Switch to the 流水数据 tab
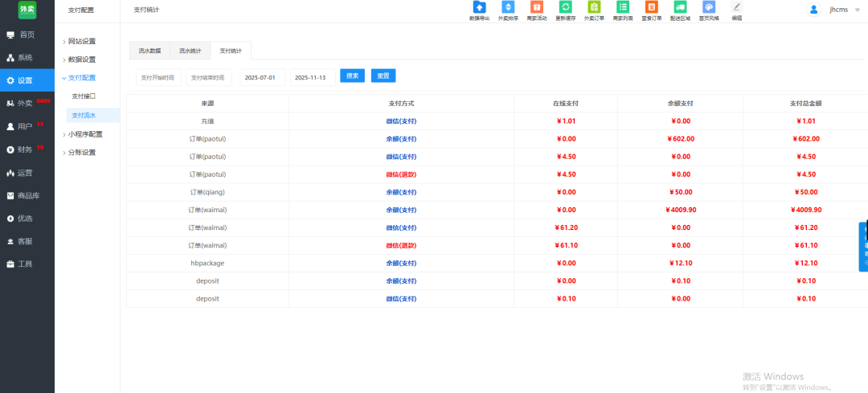This screenshot has width=868, height=393. pos(149,51)
